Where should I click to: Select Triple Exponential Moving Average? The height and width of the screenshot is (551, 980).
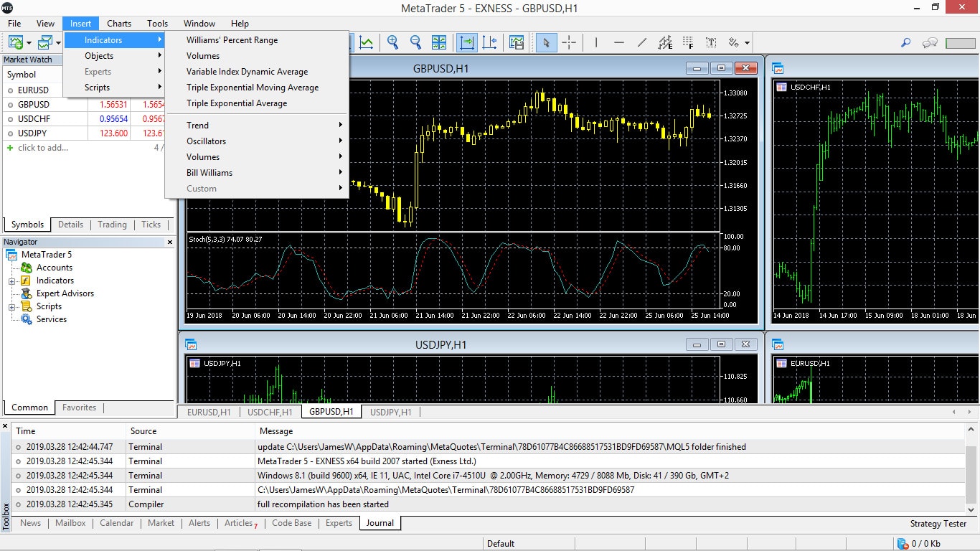click(x=257, y=88)
